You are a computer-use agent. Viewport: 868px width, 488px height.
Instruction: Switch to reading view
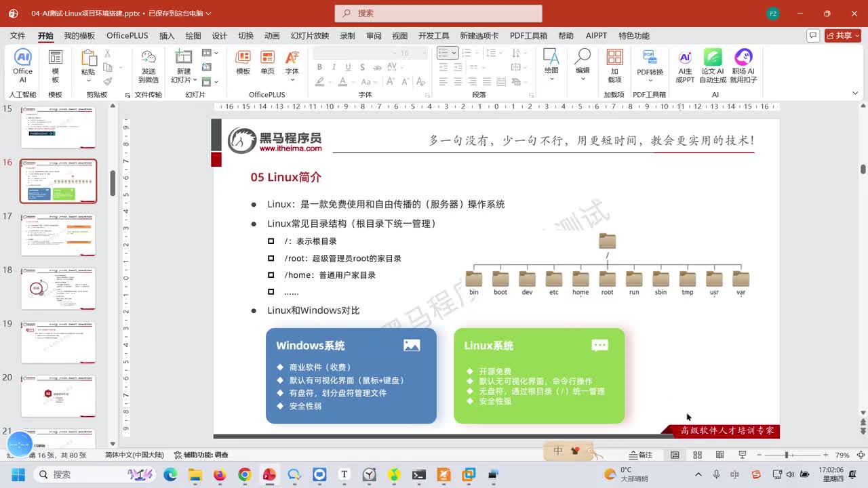tap(719, 455)
